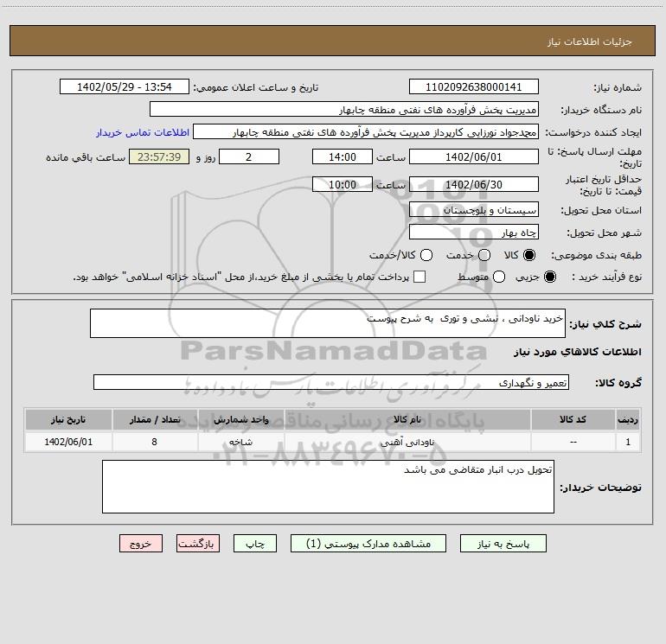
Task: Click the استان محل تحویل field
Action: 474,209
